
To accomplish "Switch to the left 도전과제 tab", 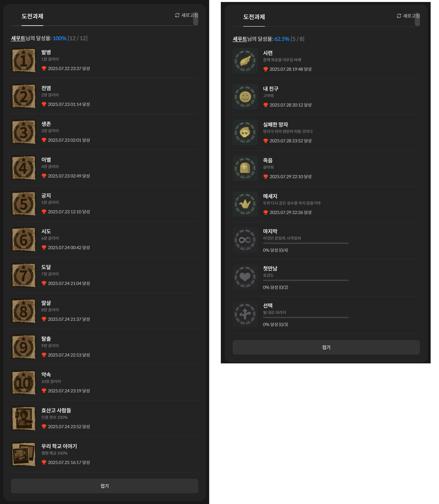I will [x=32, y=16].
